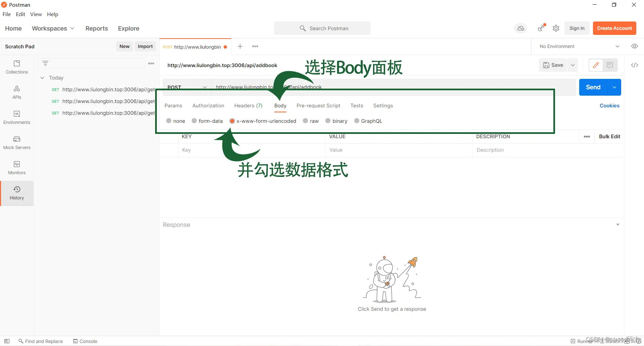Click the Import button
The height and width of the screenshot is (346, 644).
pyautogui.click(x=145, y=46)
